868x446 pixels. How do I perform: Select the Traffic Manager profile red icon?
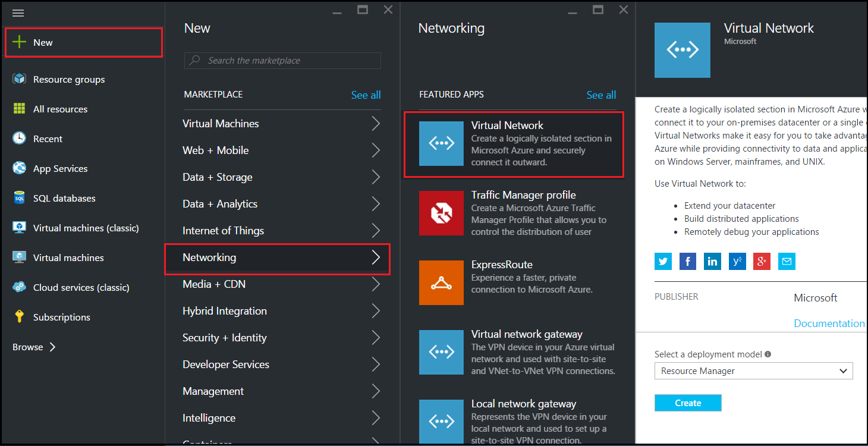point(441,213)
